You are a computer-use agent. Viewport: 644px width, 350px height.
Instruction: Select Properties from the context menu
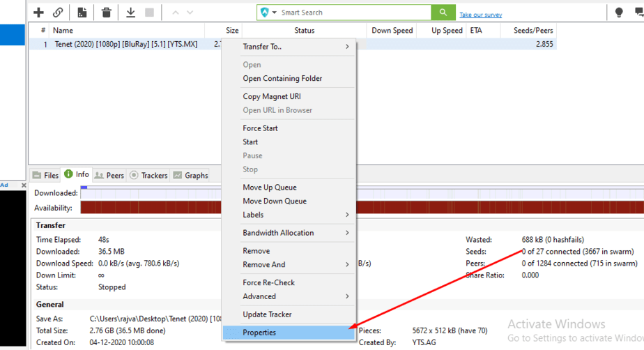[x=289, y=333]
